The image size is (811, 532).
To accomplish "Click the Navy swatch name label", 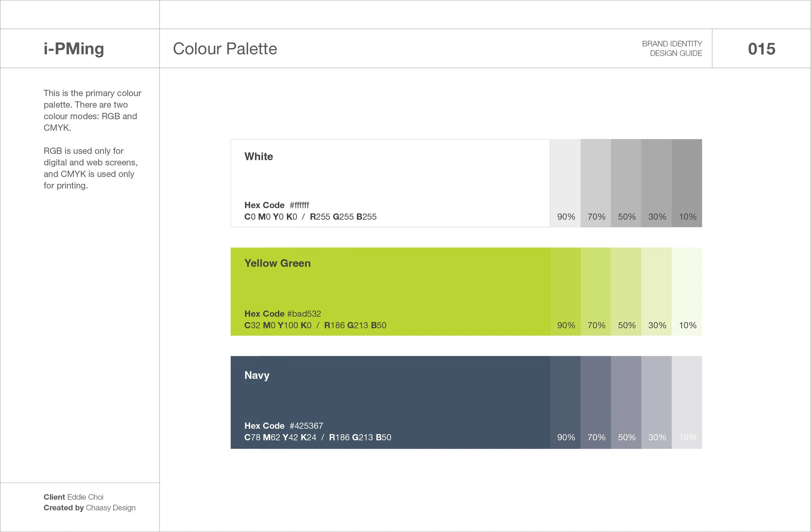I will click(257, 375).
